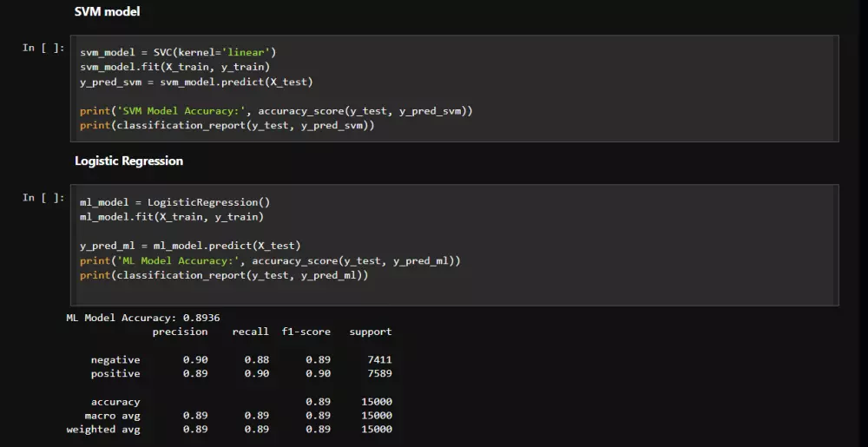868x447 pixels.
Task: Click the 'positive' row label
Action: [x=115, y=373]
